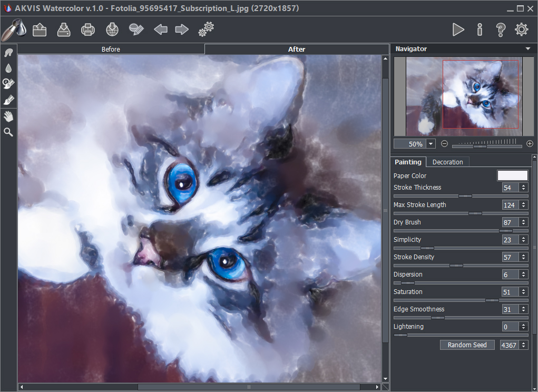Viewport: 538px width, 392px height.
Task: Open the zoom percentage dropdown
Action: coord(431,143)
